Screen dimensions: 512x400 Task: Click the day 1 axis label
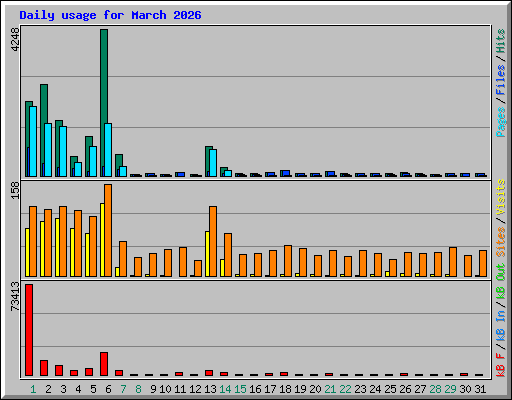[33, 389]
